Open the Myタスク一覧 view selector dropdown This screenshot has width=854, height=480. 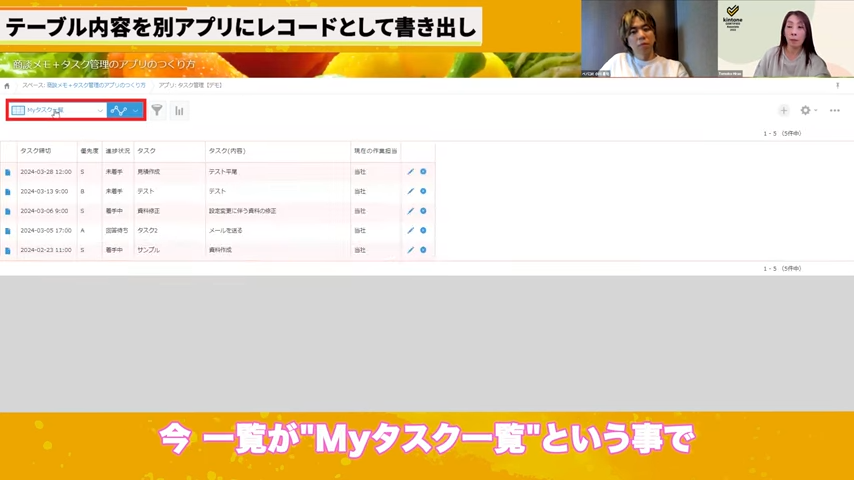click(57, 111)
